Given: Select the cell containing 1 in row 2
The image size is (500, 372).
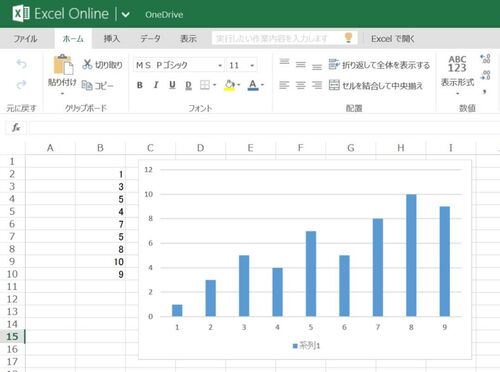Looking at the screenshot, I should (100, 174).
